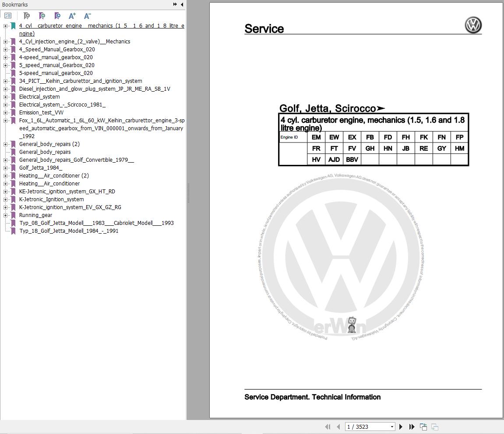Select Heating__Air_conditioner (2) bookmark
This screenshot has width=504, height=434.
pos(54,176)
